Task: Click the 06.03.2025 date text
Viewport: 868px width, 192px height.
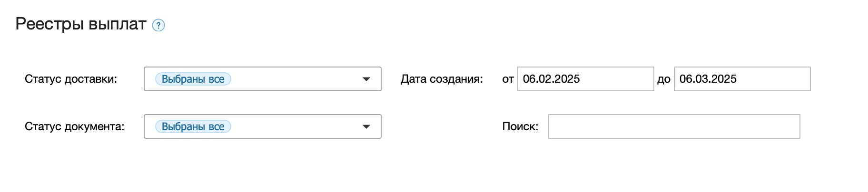Action: click(x=708, y=79)
